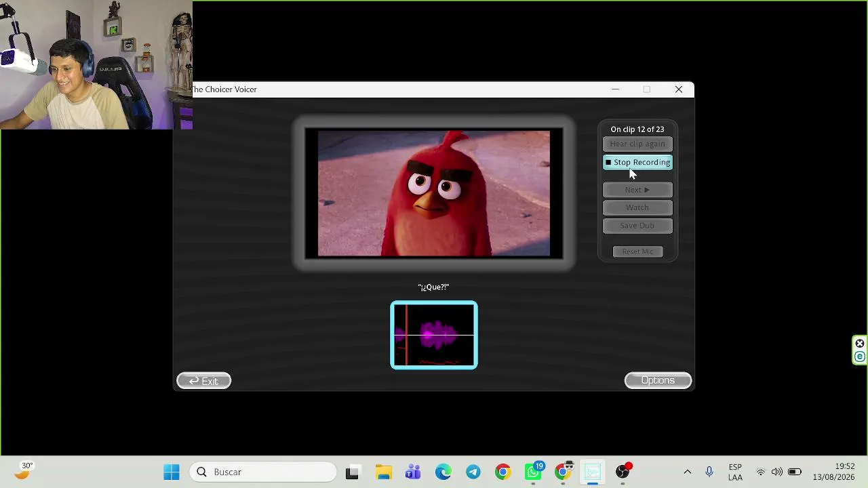
Task: Open WhatsApp with 19 unread badge
Action: [534, 472]
